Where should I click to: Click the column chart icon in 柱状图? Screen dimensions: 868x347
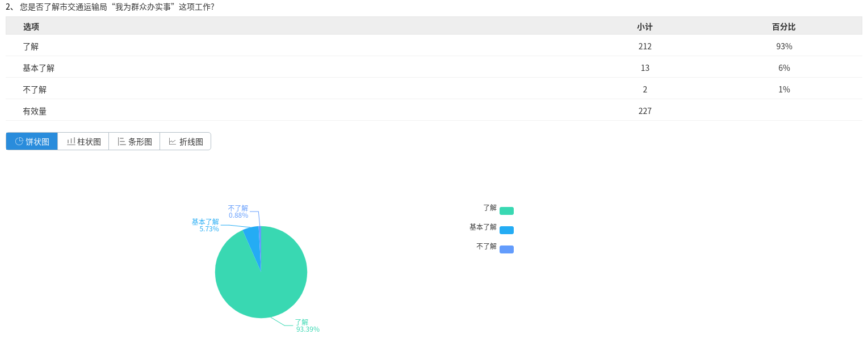(71, 141)
